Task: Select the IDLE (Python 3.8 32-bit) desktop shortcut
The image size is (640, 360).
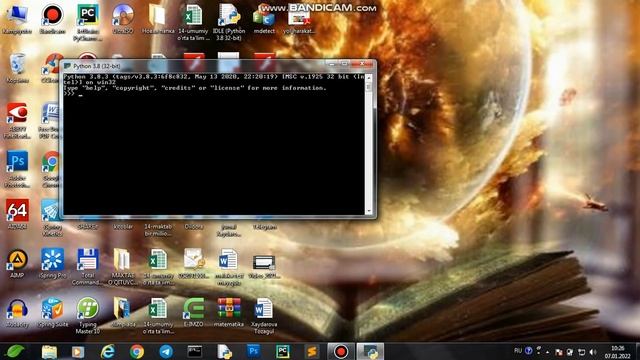Action: (x=229, y=22)
